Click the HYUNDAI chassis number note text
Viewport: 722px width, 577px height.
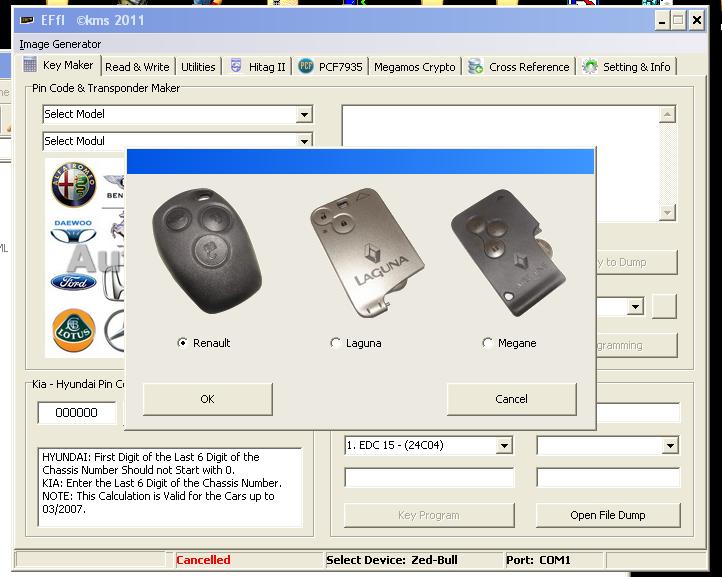[x=170, y=488]
